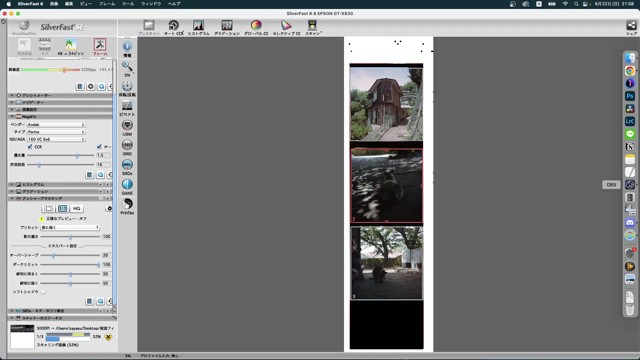The width and height of the screenshot is (640, 360).
Task: Select the split-view USM preview button
Action: pyautogui.click(x=62, y=209)
